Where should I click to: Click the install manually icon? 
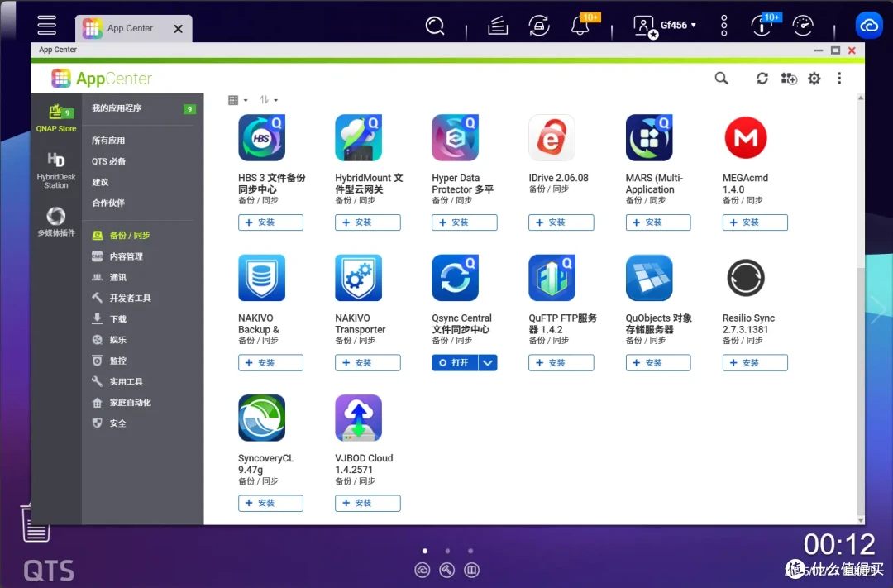789,78
